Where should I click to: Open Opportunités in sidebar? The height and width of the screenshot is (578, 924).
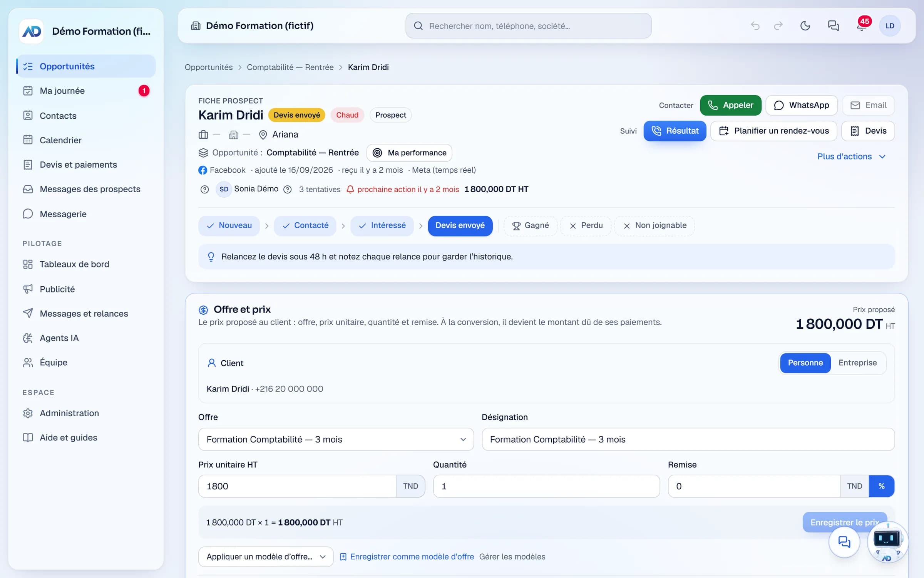click(x=86, y=66)
